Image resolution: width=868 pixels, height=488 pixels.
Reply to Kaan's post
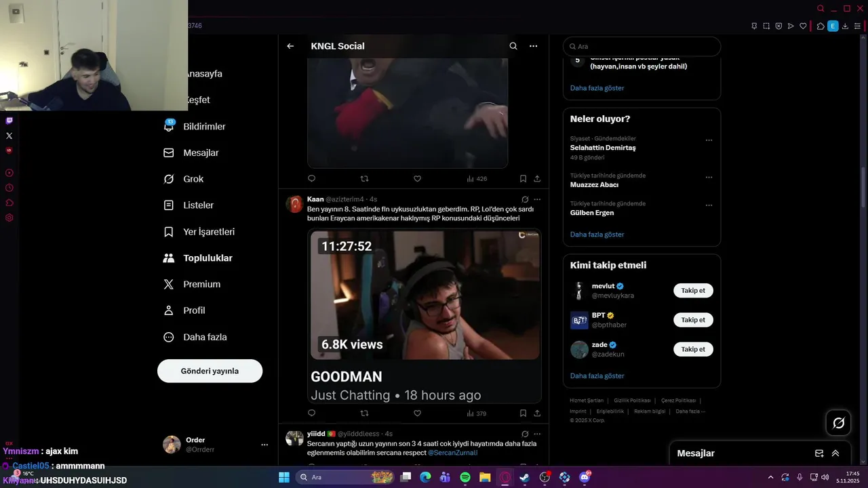(312, 413)
